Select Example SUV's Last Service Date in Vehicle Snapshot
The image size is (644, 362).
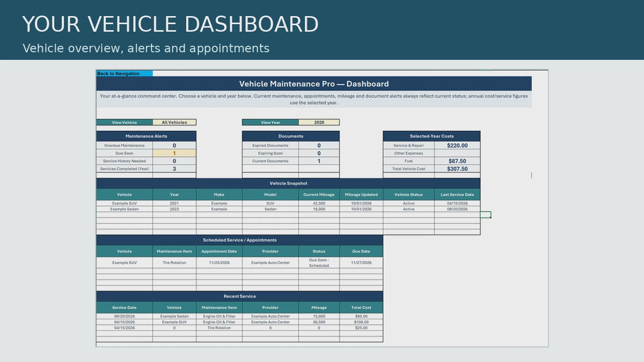pos(457,203)
